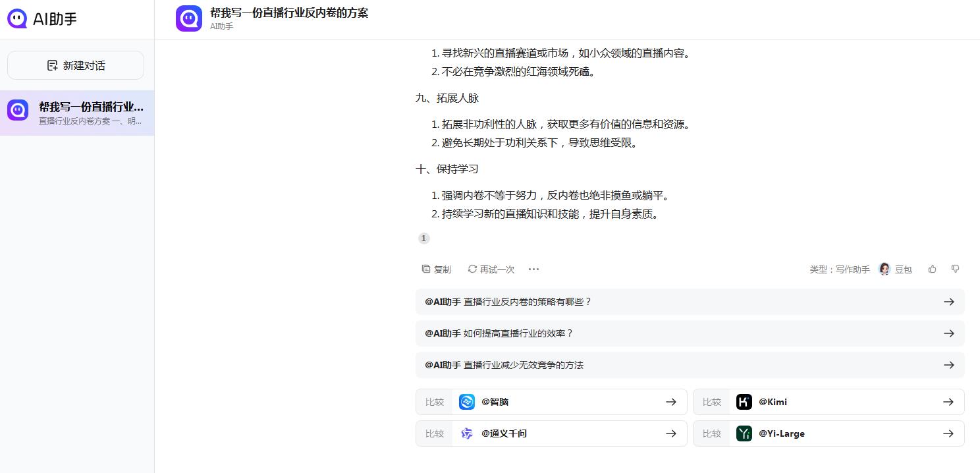
Task: Click the 通义千问 model icon
Action: [x=467, y=433]
